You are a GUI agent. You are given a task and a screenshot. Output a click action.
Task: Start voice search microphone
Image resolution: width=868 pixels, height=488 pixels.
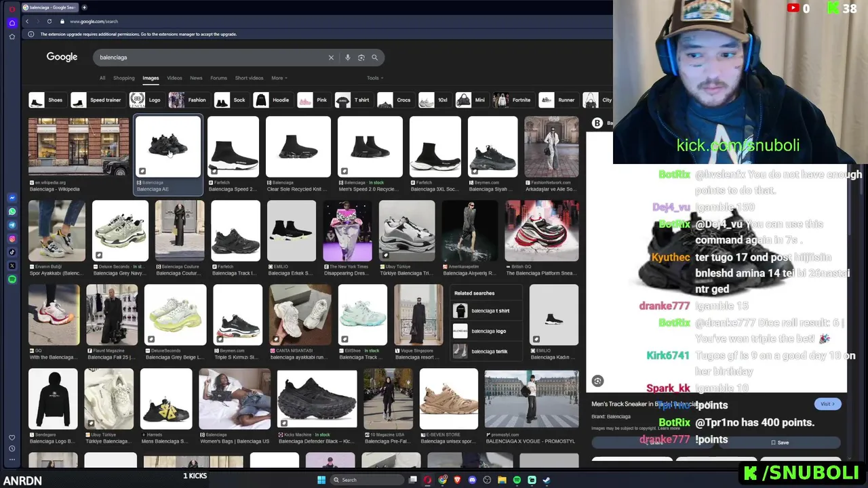(347, 58)
